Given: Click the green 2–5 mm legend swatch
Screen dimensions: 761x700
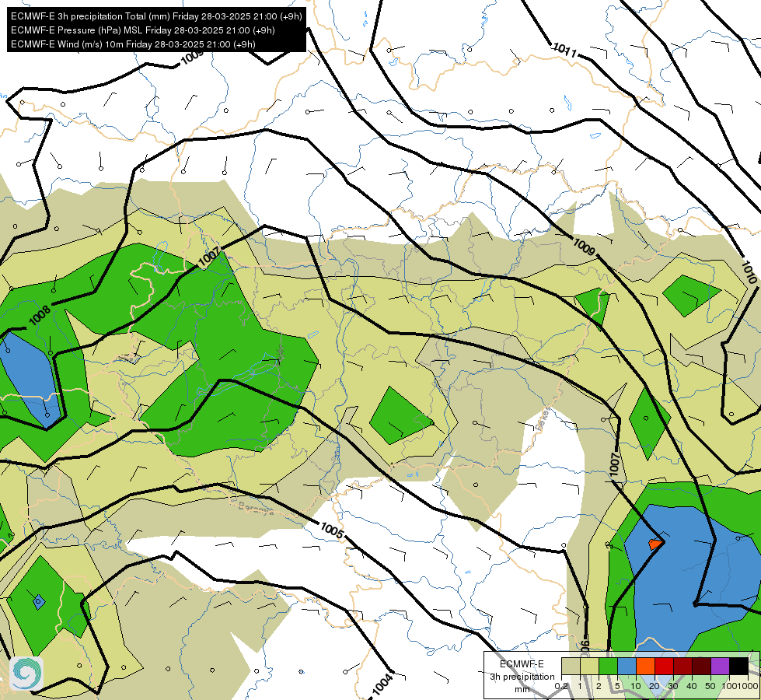Looking at the screenshot, I should [x=608, y=666].
